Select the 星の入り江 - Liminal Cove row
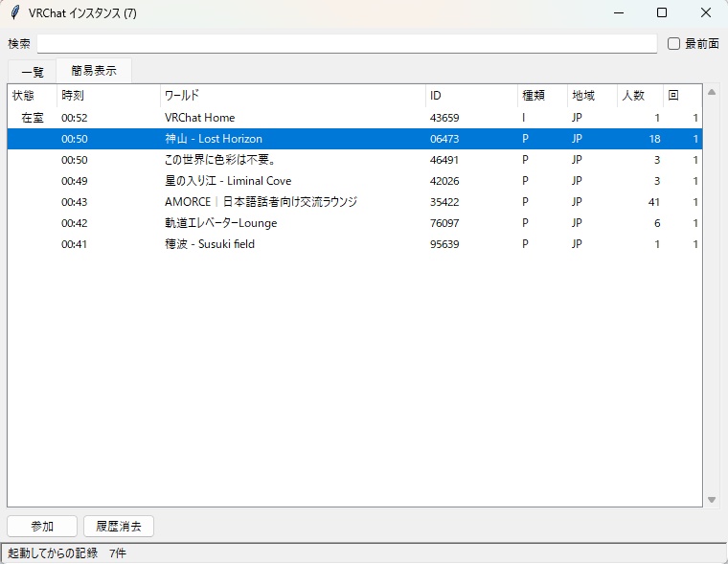This screenshot has width=728, height=564. click(354, 181)
